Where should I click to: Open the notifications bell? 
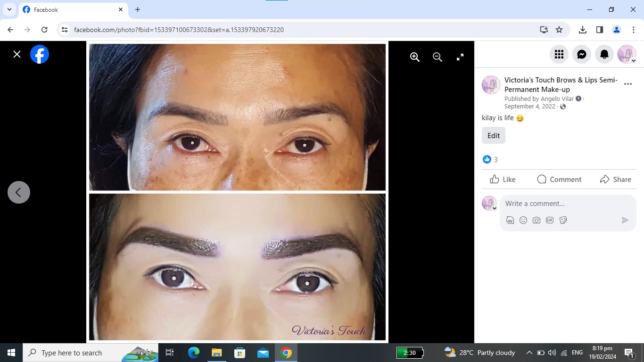point(604,54)
